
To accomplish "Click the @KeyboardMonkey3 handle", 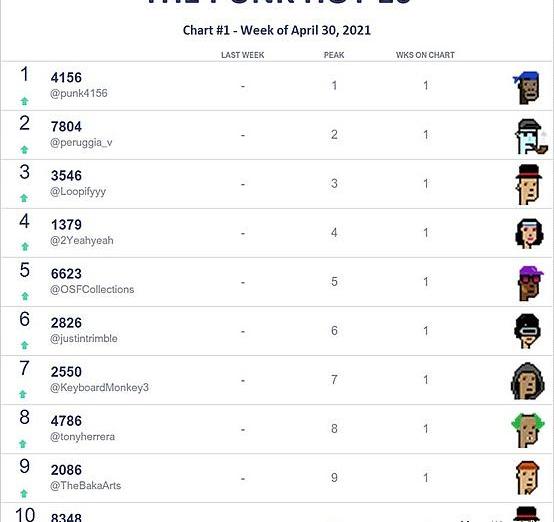I will 99,388.
